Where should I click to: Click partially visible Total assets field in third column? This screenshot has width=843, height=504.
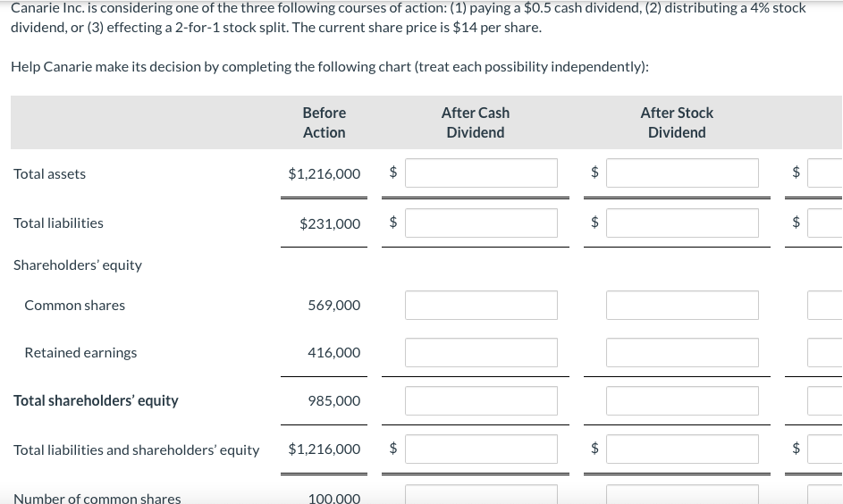(x=825, y=173)
